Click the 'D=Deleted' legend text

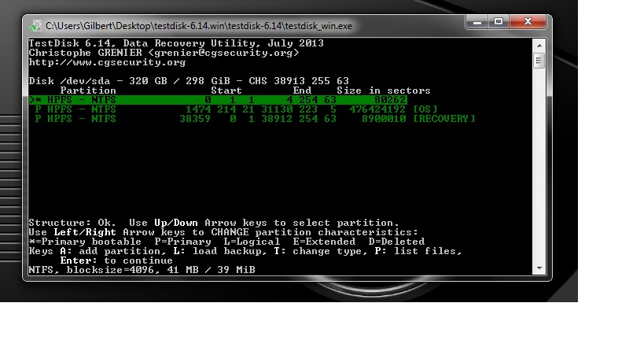(396, 242)
